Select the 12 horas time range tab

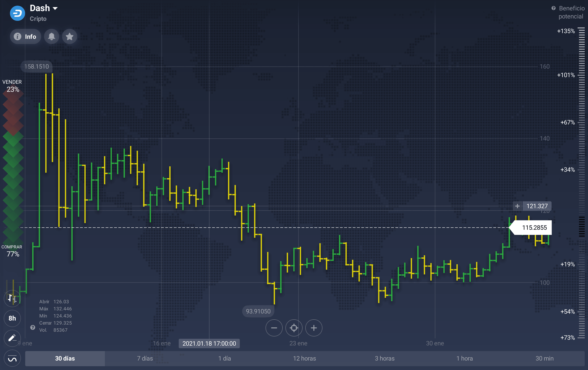pyautogui.click(x=304, y=359)
